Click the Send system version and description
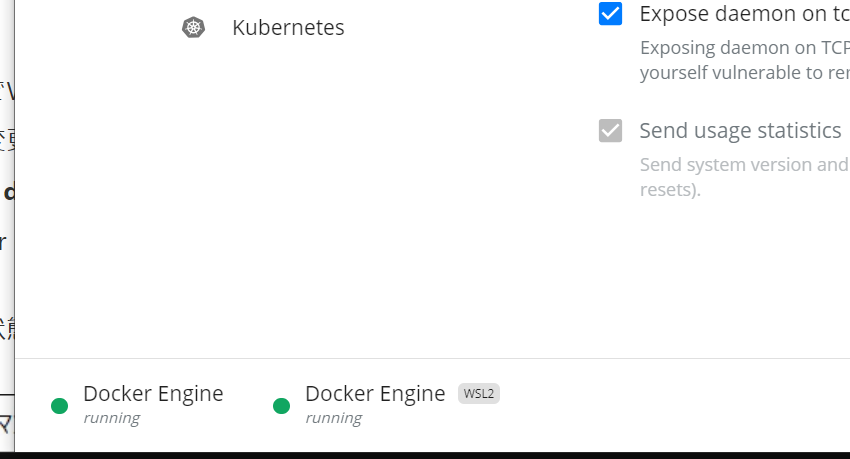Screen dimensions: 850x459 pyautogui.click(x=745, y=165)
